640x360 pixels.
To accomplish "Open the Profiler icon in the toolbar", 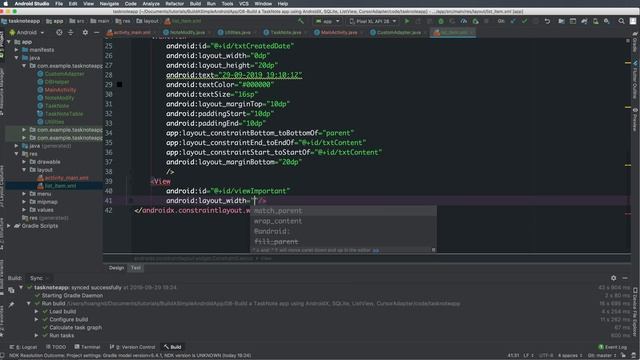I will tap(464, 21).
